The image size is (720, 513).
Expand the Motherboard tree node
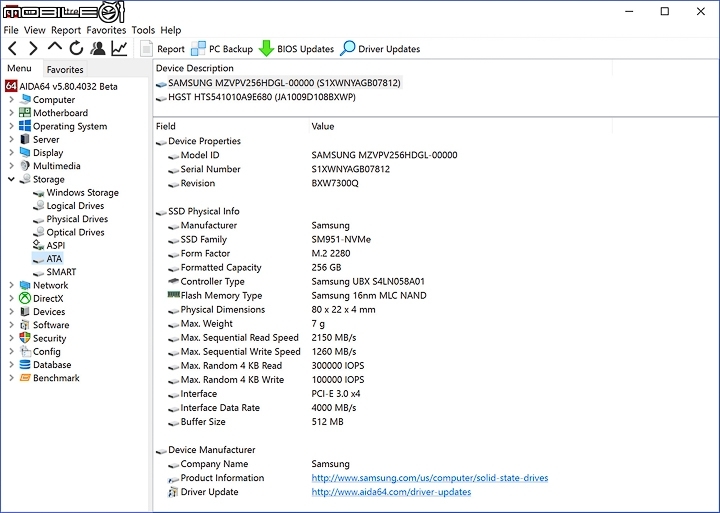point(11,113)
